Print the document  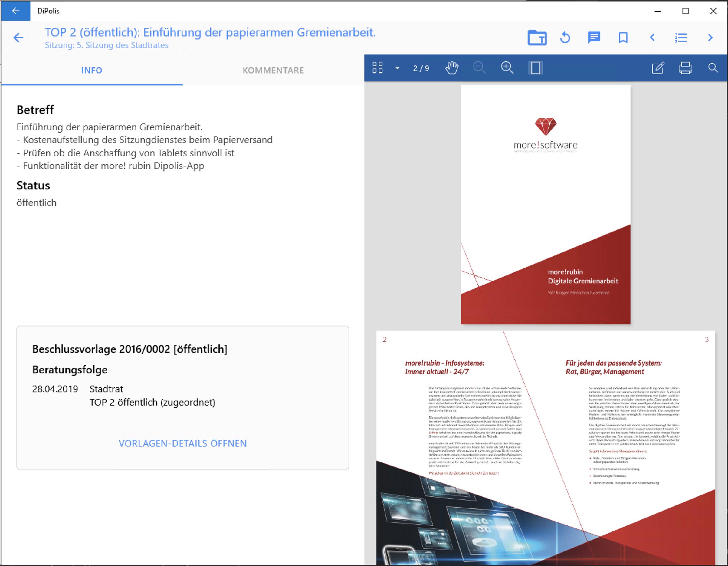click(685, 68)
